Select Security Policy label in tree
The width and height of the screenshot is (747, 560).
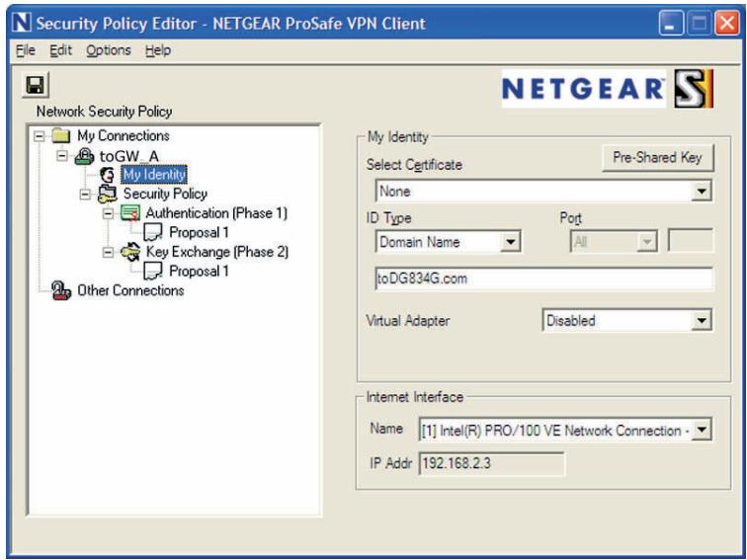coord(165,194)
